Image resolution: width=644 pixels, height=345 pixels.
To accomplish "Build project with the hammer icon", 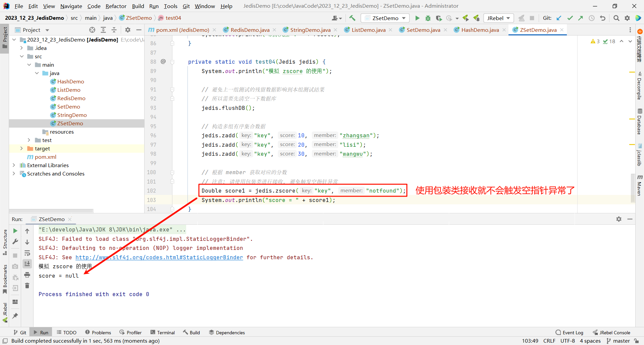I will (352, 18).
